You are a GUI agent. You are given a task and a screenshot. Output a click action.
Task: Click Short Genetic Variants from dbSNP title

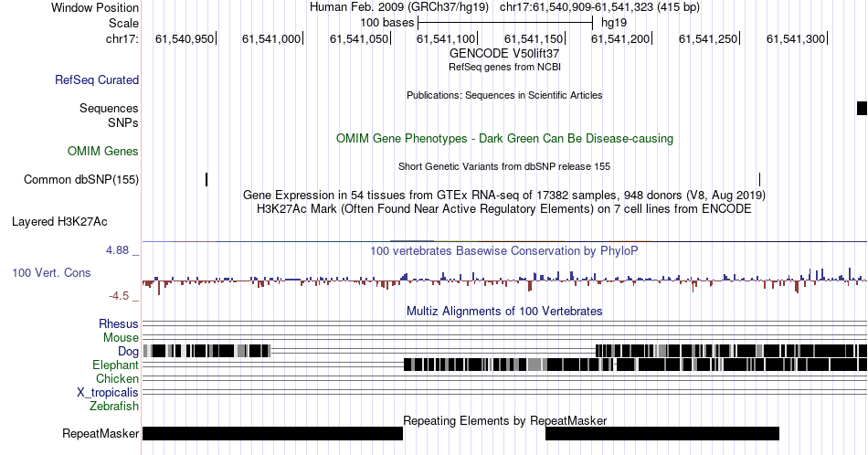tap(504, 166)
